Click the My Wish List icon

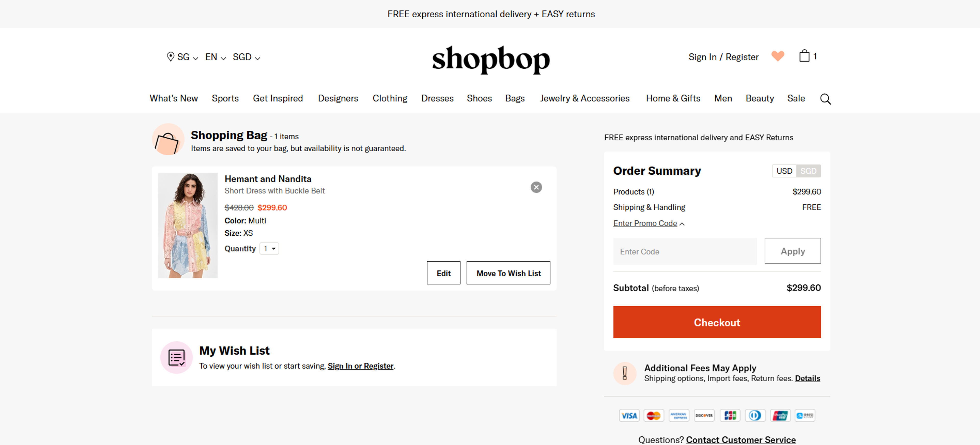pyautogui.click(x=177, y=357)
